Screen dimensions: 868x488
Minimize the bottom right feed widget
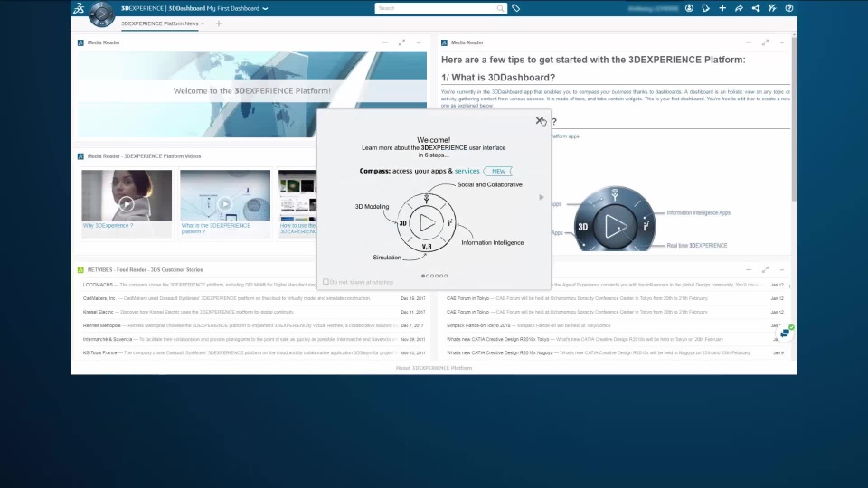point(749,270)
